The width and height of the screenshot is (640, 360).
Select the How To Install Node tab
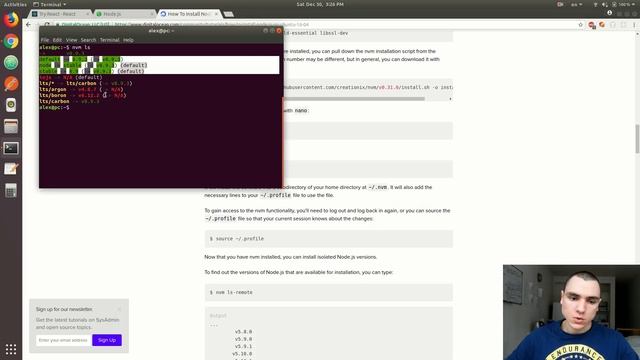coord(189,14)
